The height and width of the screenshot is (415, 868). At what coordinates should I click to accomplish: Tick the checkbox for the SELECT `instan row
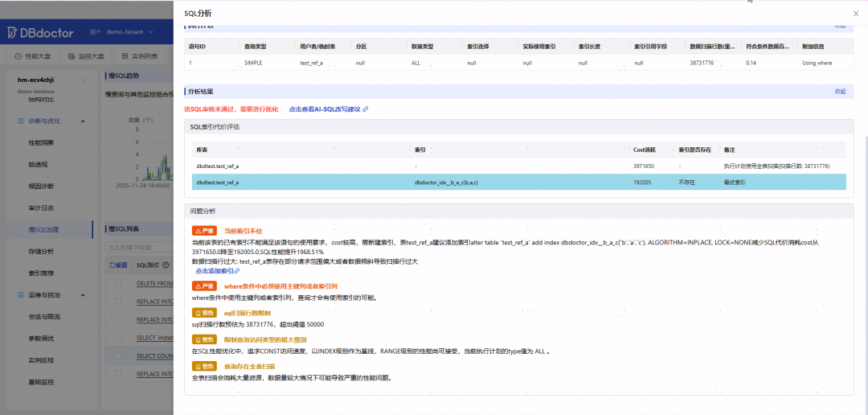point(117,338)
